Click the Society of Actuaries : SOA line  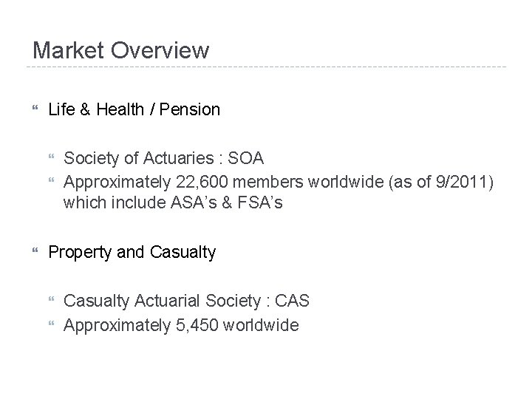pyautogui.click(x=164, y=157)
